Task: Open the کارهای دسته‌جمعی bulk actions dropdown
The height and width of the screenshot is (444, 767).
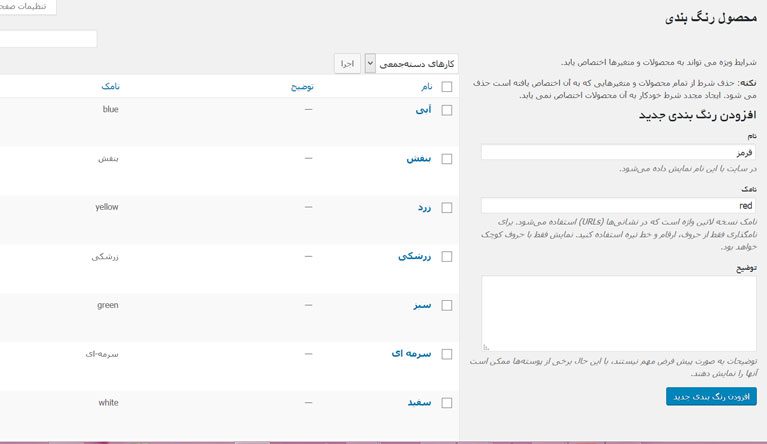Action: 411,63
